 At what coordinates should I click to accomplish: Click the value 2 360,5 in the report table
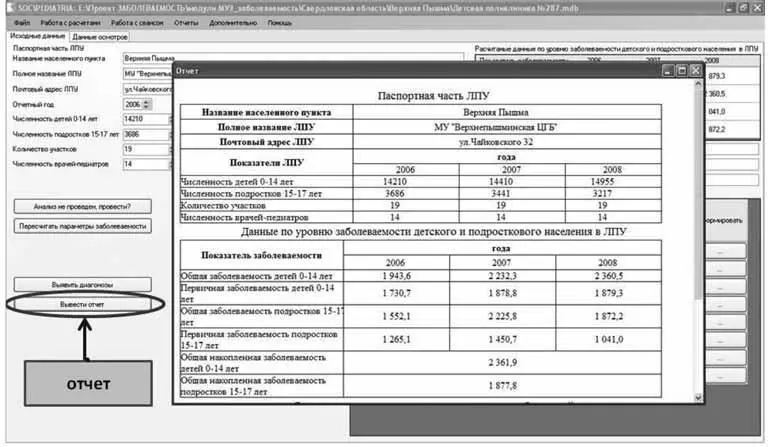tap(609, 276)
